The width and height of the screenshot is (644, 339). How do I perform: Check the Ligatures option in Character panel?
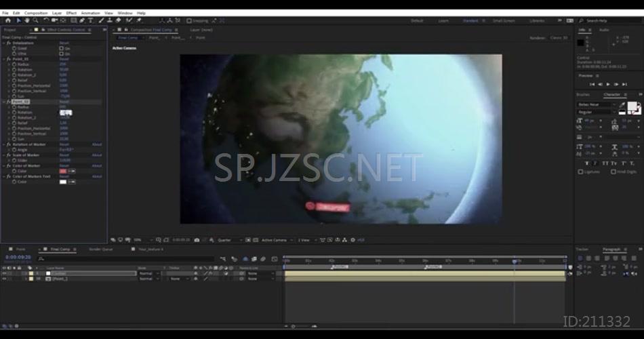point(580,172)
